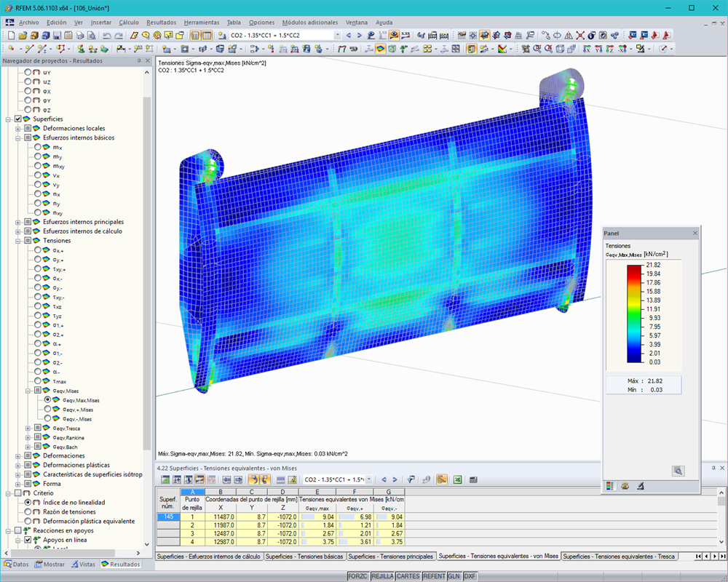The image size is (728, 582).
Task: Open the Módulos adicionales menu
Action: click(x=309, y=23)
